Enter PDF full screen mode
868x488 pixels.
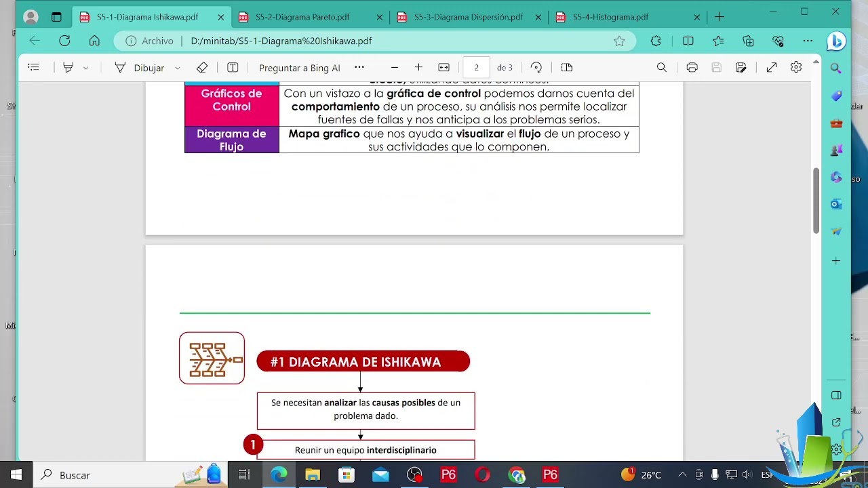772,67
